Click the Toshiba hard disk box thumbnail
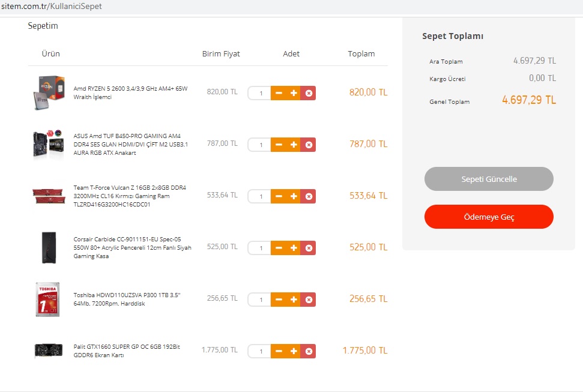 [x=47, y=300]
